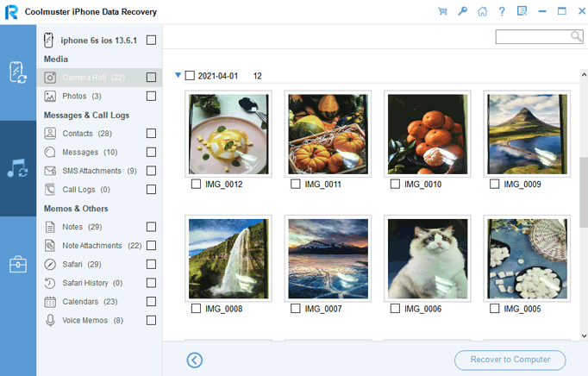Go back with the circled arrow button
This screenshot has width=588, height=376.
point(195,360)
